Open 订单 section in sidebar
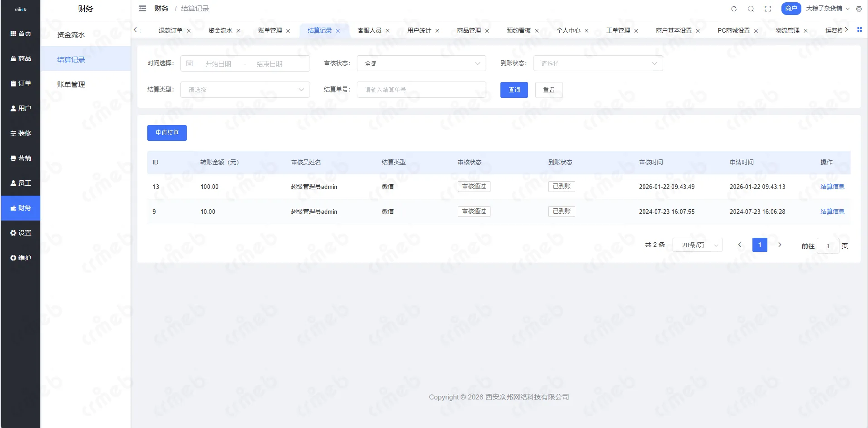The width and height of the screenshot is (868, 428). (x=20, y=83)
